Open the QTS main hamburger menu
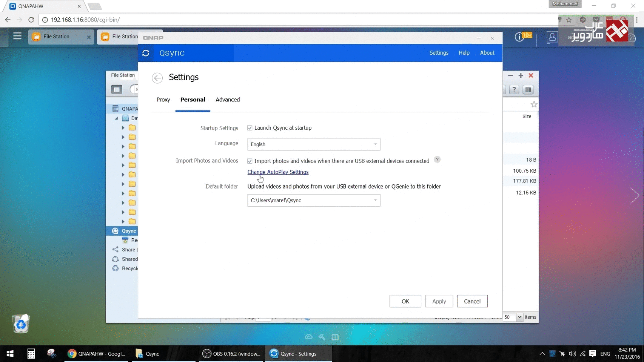Viewport: 644px width, 362px height. point(17,36)
